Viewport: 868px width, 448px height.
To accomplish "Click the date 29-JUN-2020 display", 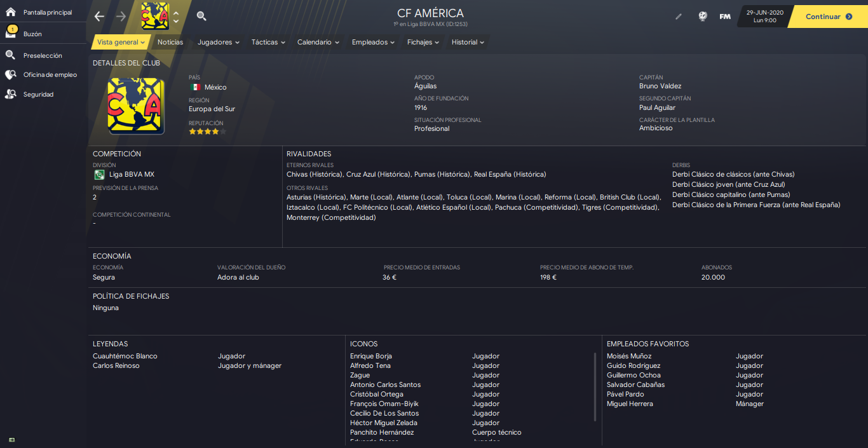I will 765,12.
